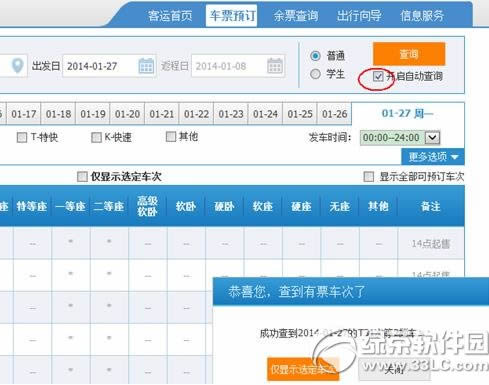Open the 余票查询 tab

pos(296,16)
